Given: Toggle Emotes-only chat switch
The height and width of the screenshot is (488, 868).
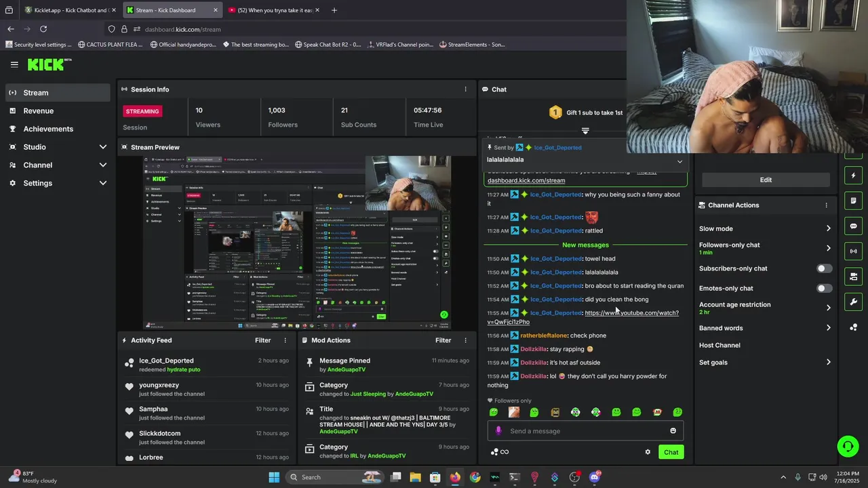Looking at the screenshot, I should pos(824,288).
